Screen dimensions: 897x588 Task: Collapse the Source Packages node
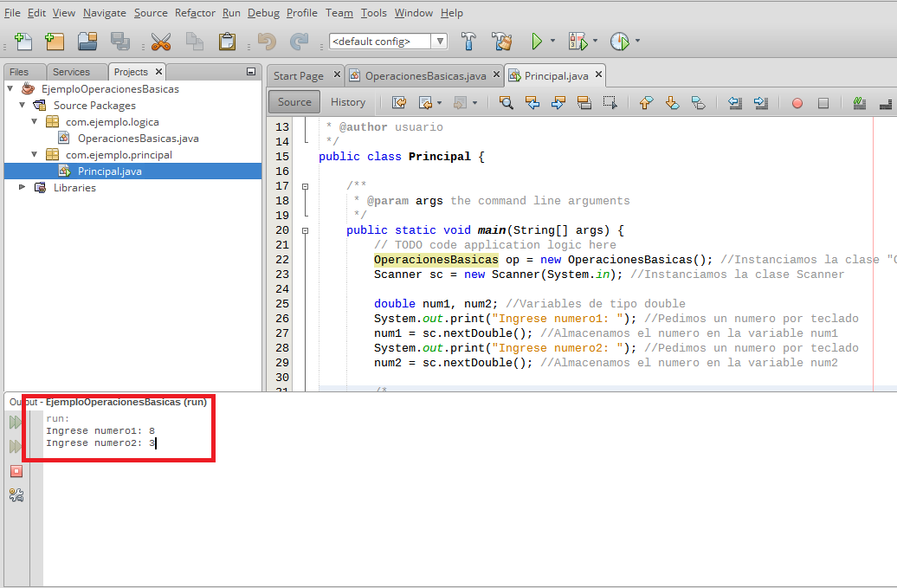21,105
